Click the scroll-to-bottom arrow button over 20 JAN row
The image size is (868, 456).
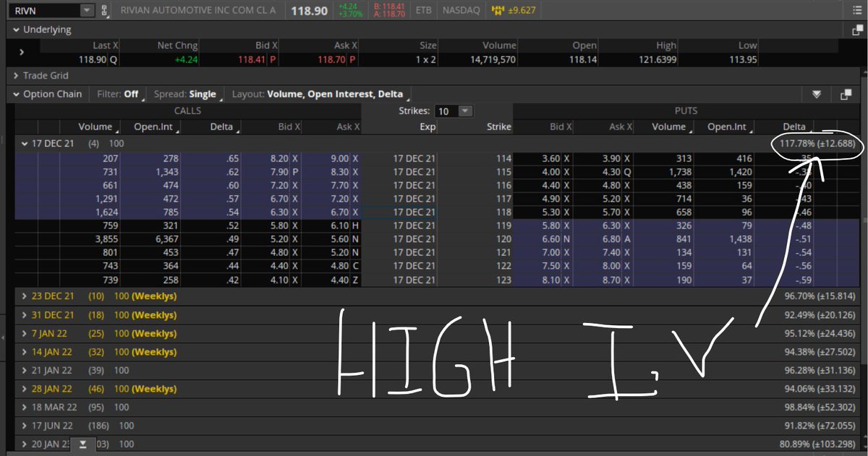pos(83,444)
